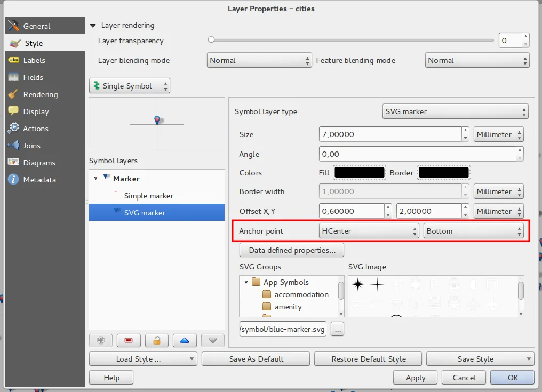Open the Single Symbol renderer dropdown
542x392 pixels.
(x=130, y=86)
